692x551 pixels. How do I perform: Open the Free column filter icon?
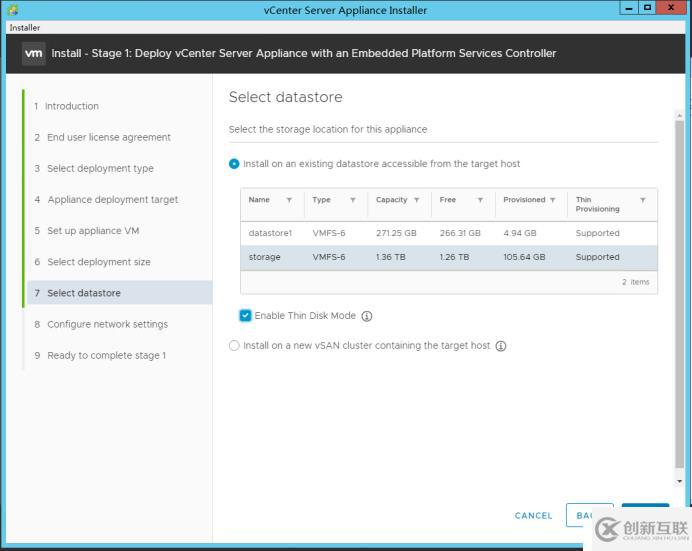(x=480, y=200)
